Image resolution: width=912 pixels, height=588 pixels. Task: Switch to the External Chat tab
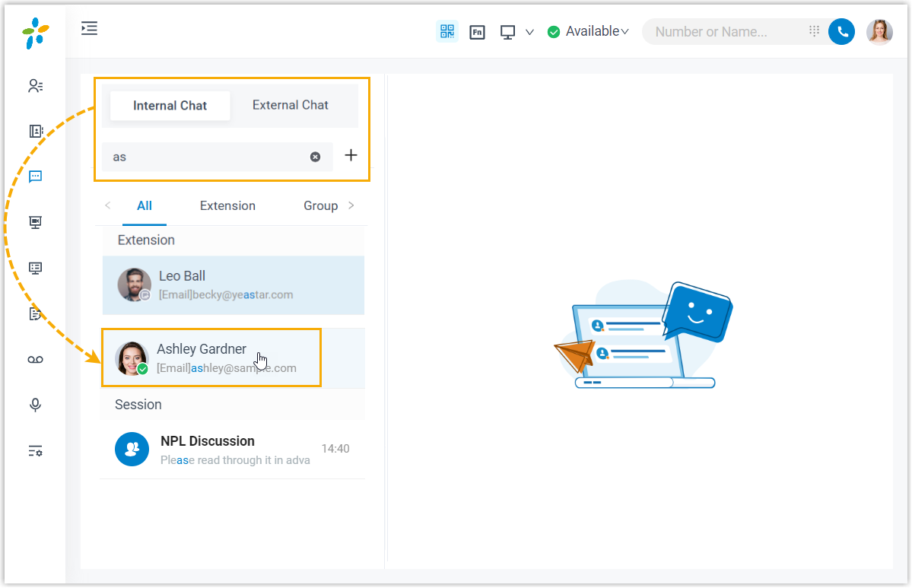tap(290, 106)
